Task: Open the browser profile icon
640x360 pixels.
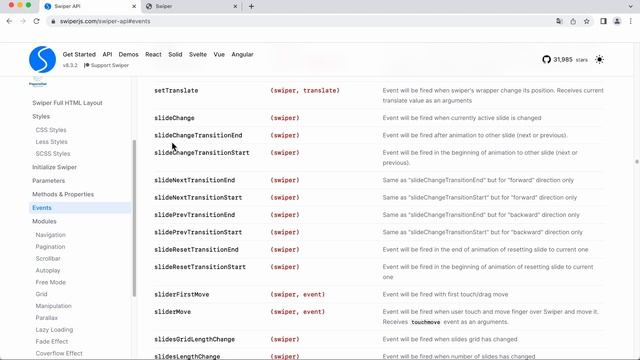Action: click(x=617, y=21)
